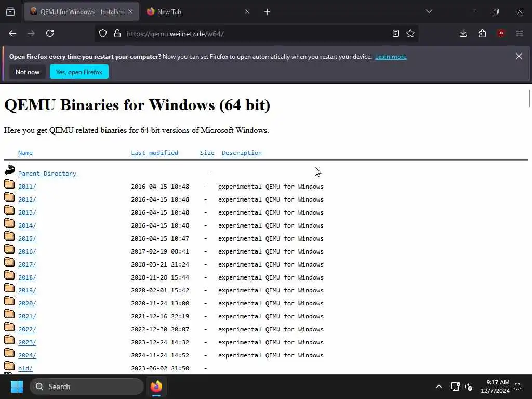Open the 2011/ folder link
The height and width of the screenshot is (399, 532).
[x=27, y=187]
